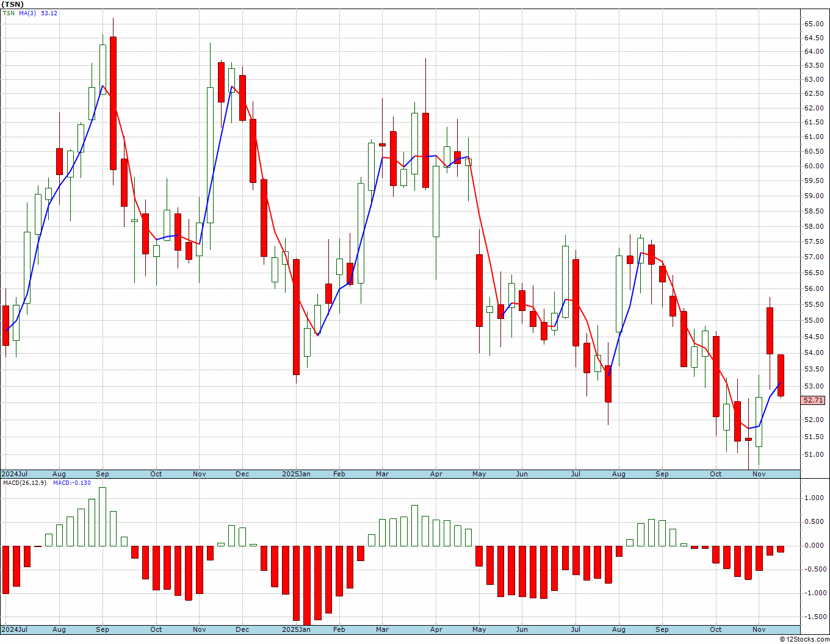The height and width of the screenshot is (644, 830).
Task: Pick the "54.50" price axis label
Action: pyautogui.click(x=813, y=337)
